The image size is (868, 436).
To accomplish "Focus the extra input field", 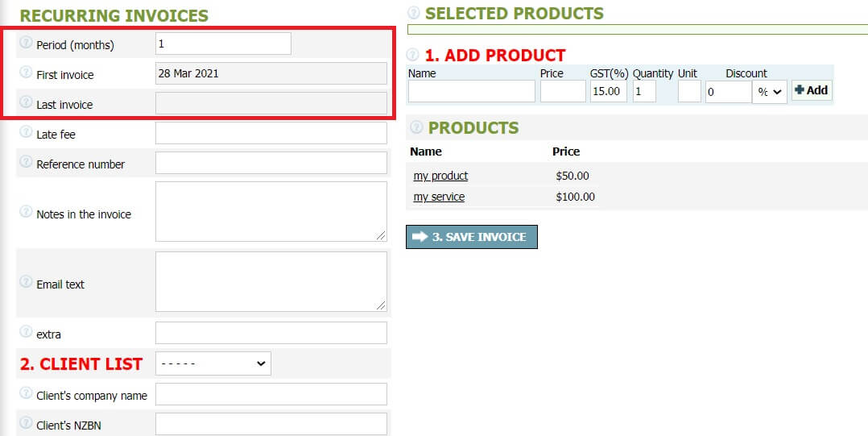I will [271, 333].
